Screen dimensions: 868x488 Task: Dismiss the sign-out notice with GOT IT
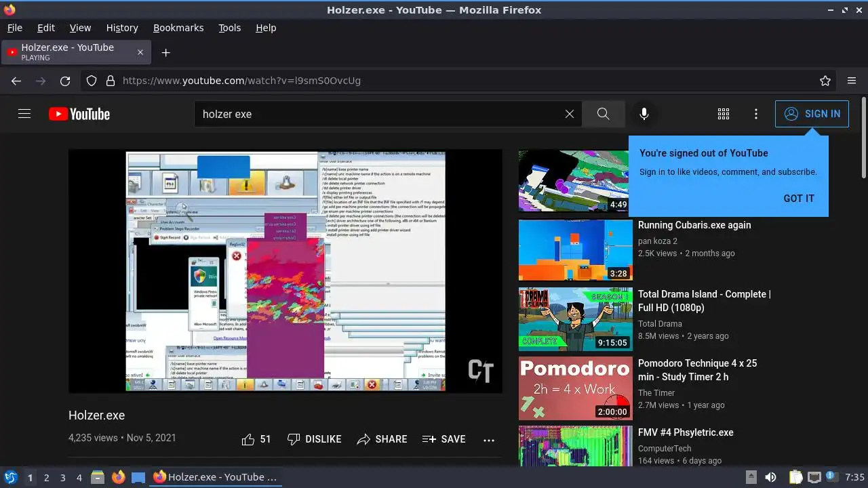click(x=799, y=199)
